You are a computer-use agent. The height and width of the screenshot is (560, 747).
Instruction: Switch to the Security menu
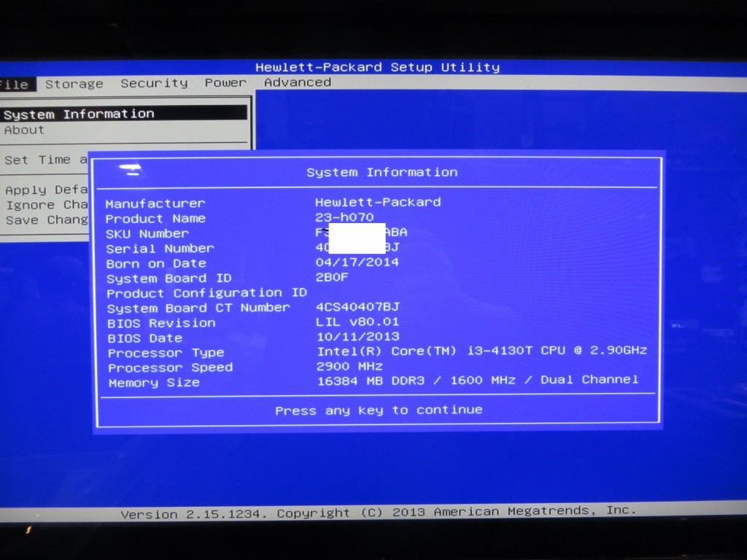(x=154, y=83)
